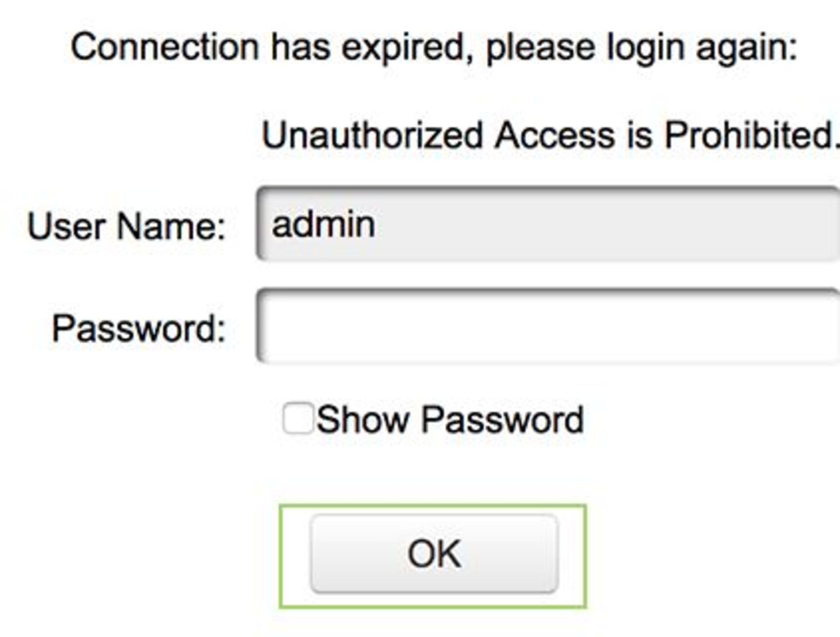The height and width of the screenshot is (637, 840).
Task: Click the User Name label
Action: pos(127,224)
